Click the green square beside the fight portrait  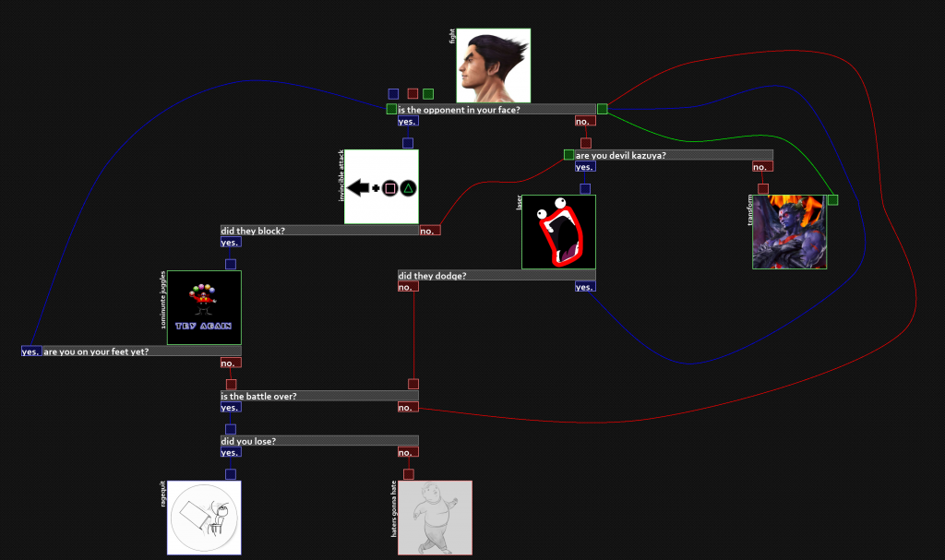tap(428, 94)
